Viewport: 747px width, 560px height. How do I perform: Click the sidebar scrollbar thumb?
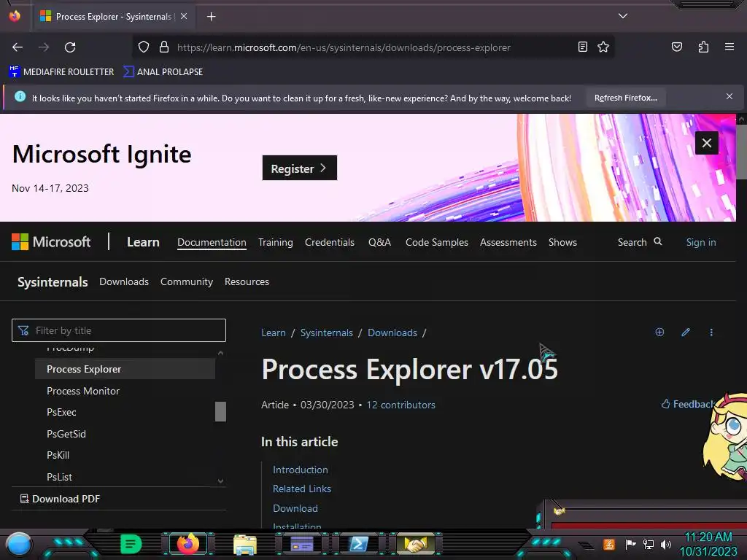point(220,411)
